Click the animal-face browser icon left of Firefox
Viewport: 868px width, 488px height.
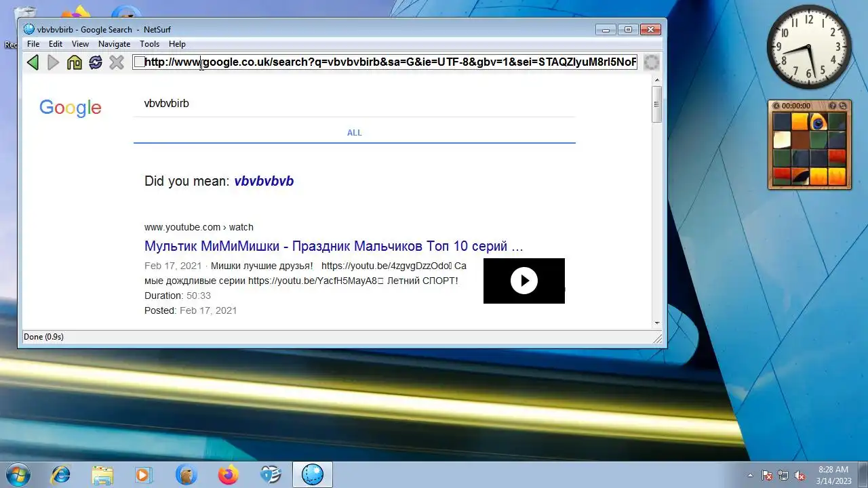click(186, 474)
